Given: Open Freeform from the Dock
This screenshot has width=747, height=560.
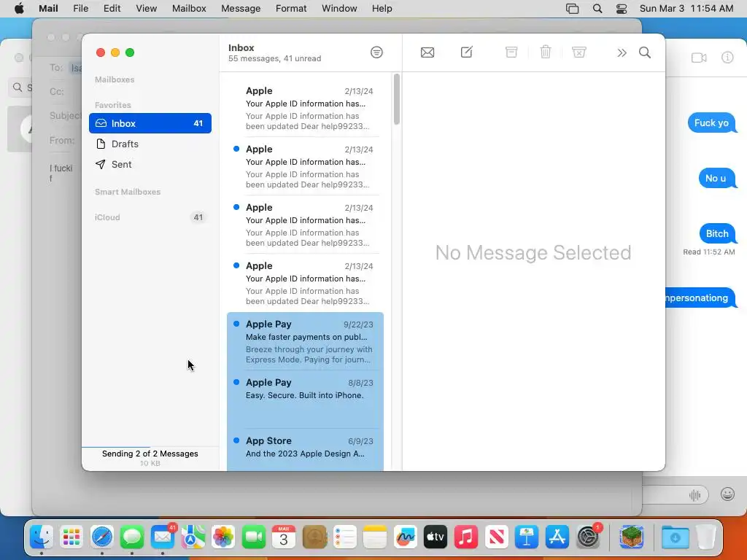Looking at the screenshot, I should pyautogui.click(x=405, y=537).
